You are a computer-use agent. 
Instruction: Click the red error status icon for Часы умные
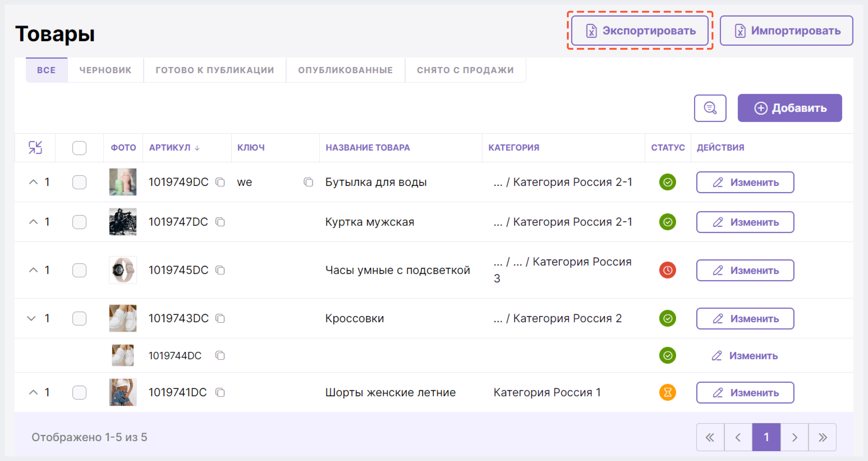click(x=668, y=270)
